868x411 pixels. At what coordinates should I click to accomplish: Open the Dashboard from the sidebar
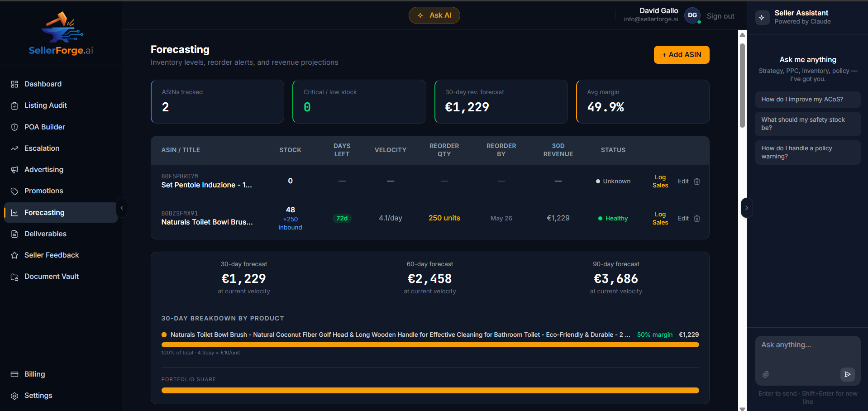click(x=43, y=84)
